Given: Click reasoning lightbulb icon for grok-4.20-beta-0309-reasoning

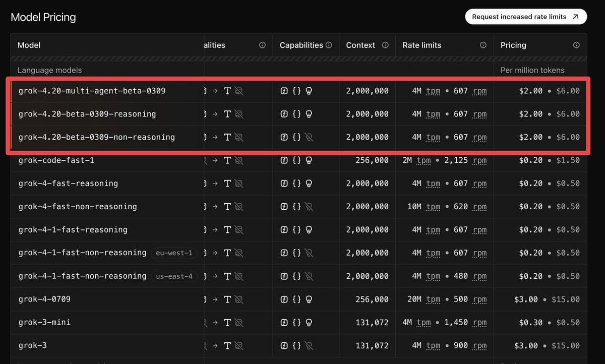Looking at the screenshot, I should click(x=309, y=114).
